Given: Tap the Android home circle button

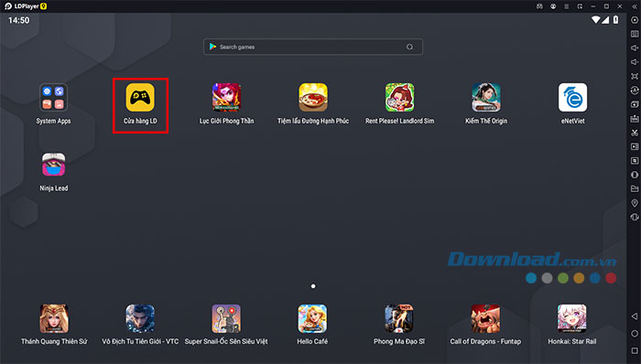Looking at the screenshot, I should click(x=635, y=334).
